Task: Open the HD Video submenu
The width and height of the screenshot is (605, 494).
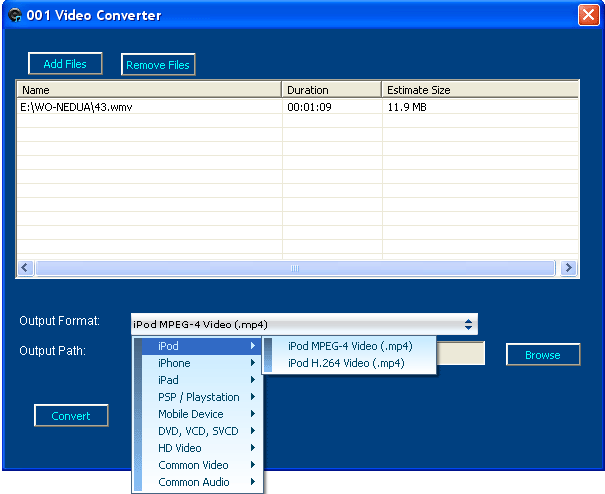Action: pos(199,448)
